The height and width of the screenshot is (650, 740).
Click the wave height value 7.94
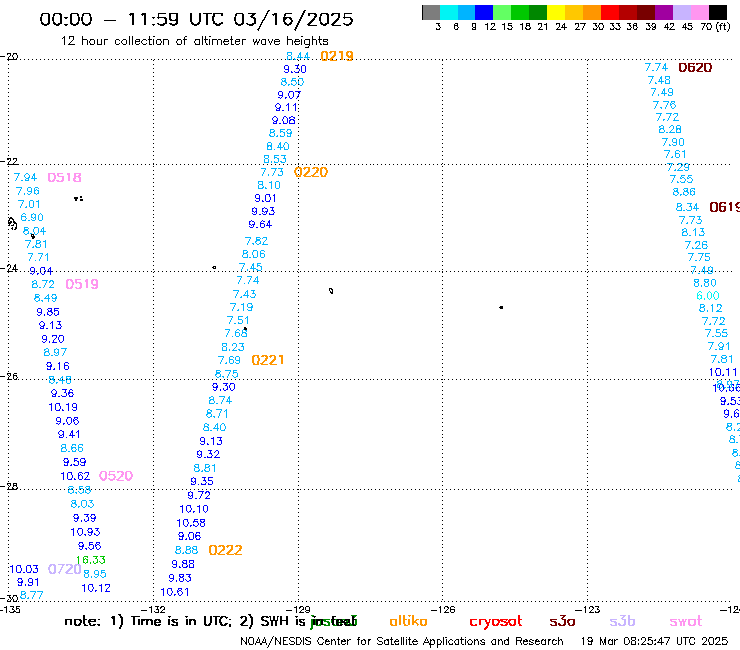click(x=25, y=177)
